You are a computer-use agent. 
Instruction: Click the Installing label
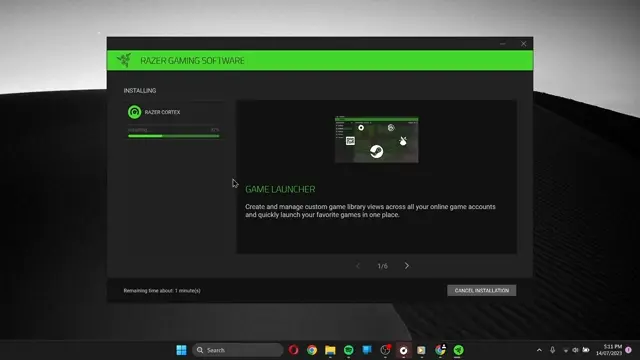click(x=140, y=91)
